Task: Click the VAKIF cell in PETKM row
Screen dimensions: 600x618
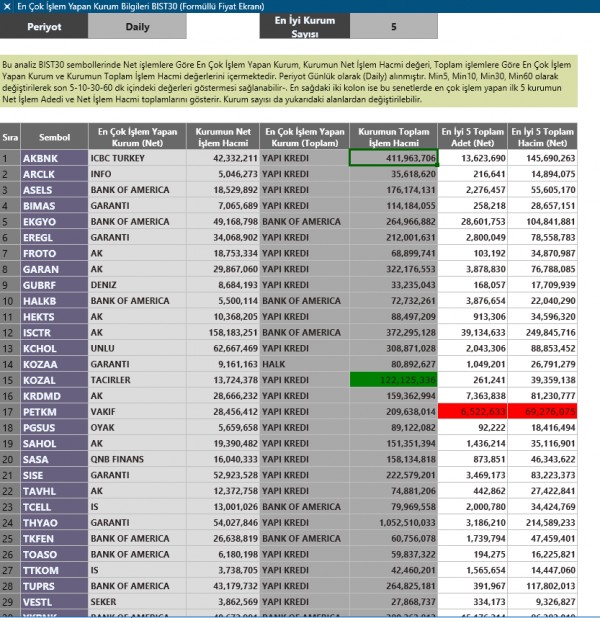Action: coord(137,411)
